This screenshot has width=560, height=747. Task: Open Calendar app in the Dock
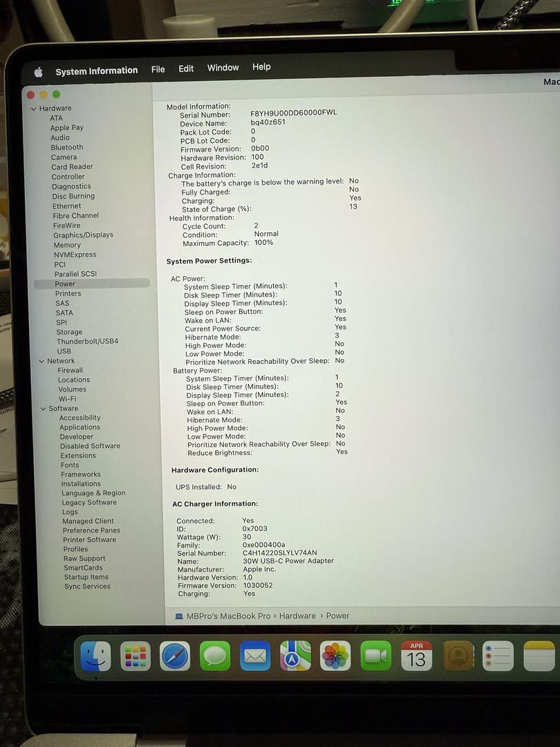(x=416, y=656)
